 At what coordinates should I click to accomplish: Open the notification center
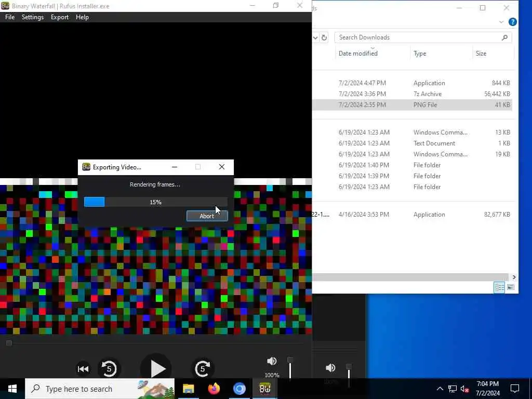[x=515, y=389]
